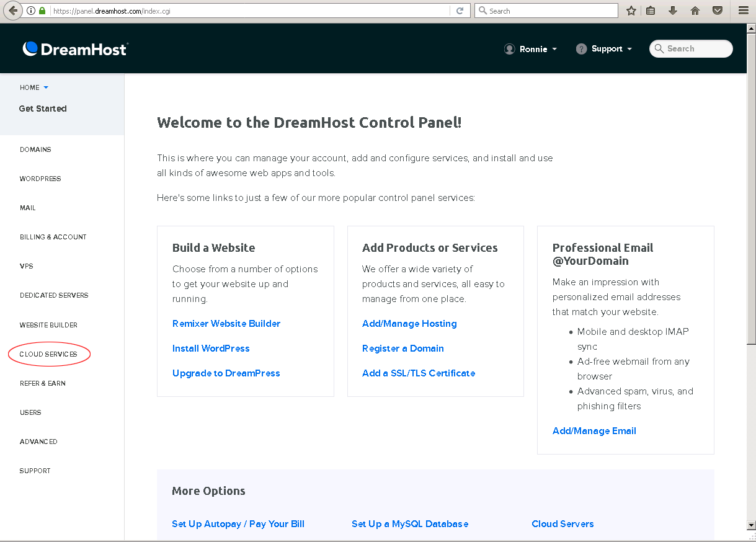This screenshot has height=542, width=756.
Task: Expand the Ronnie account dropdown
Action: point(554,49)
